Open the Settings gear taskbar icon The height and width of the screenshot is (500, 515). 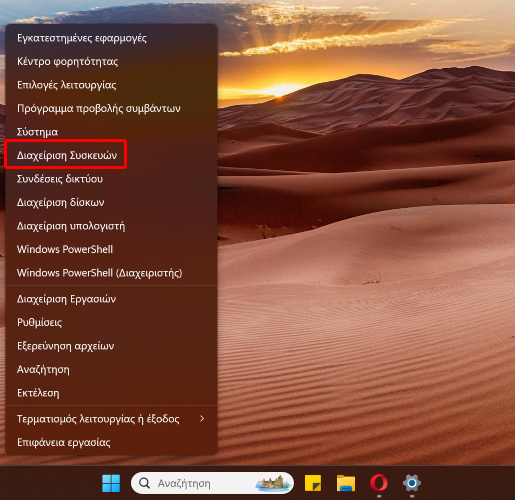(x=412, y=483)
